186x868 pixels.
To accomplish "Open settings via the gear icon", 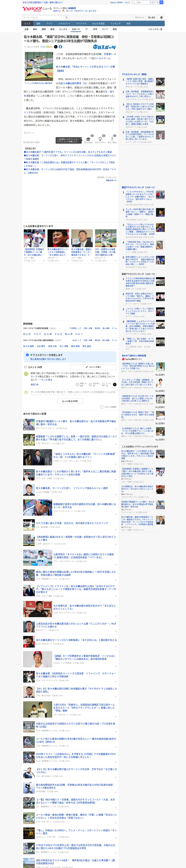I will pyautogui.click(x=161, y=18).
